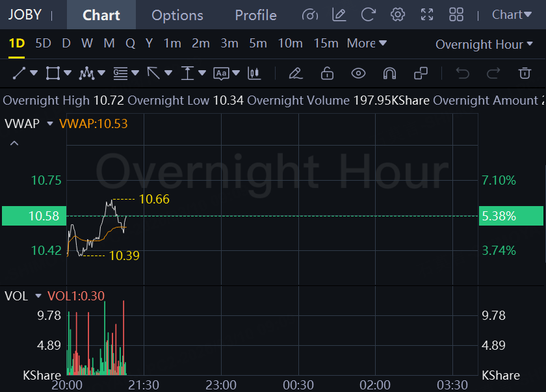The width and height of the screenshot is (546, 392).
Task: Select the candlestick chart type icon
Action: coord(254,73)
